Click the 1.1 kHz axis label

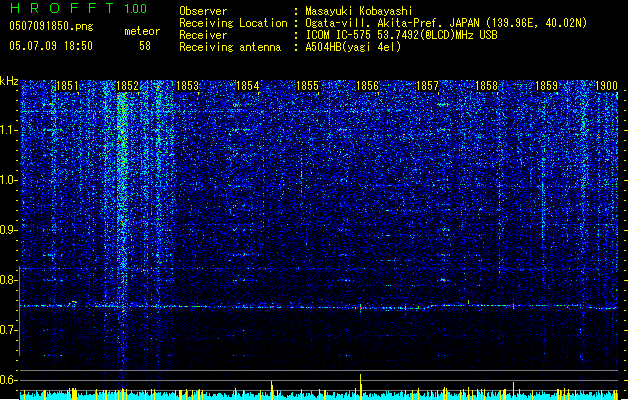pos(9,130)
